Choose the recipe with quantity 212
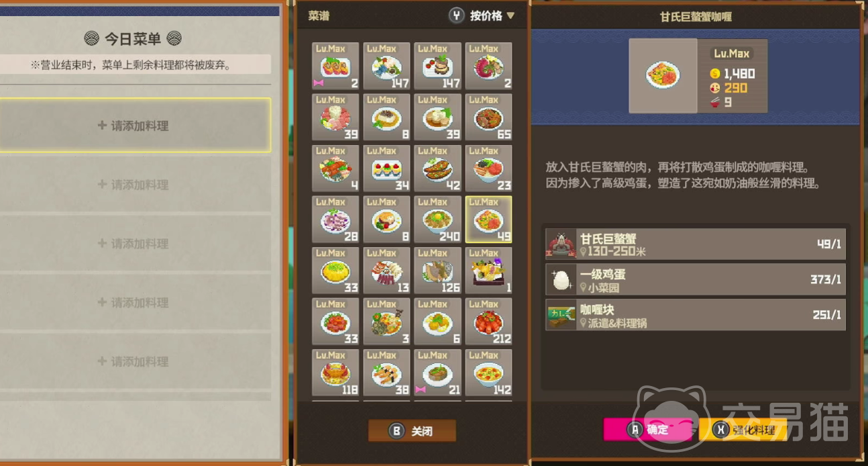The image size is (868, 466). (x=488, y=321)
